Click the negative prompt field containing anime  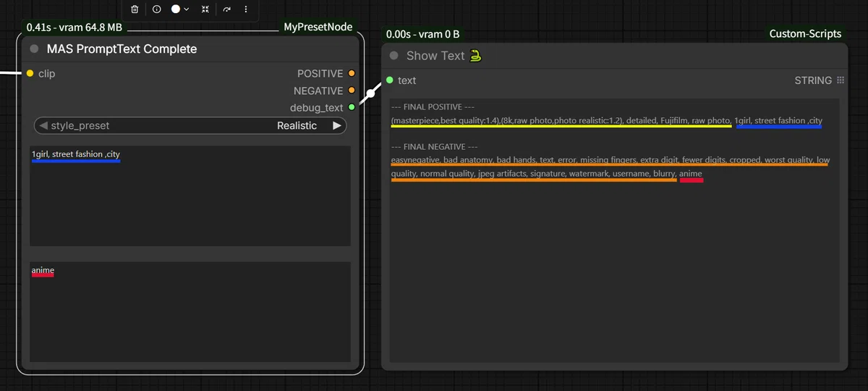tap(190, 312)
